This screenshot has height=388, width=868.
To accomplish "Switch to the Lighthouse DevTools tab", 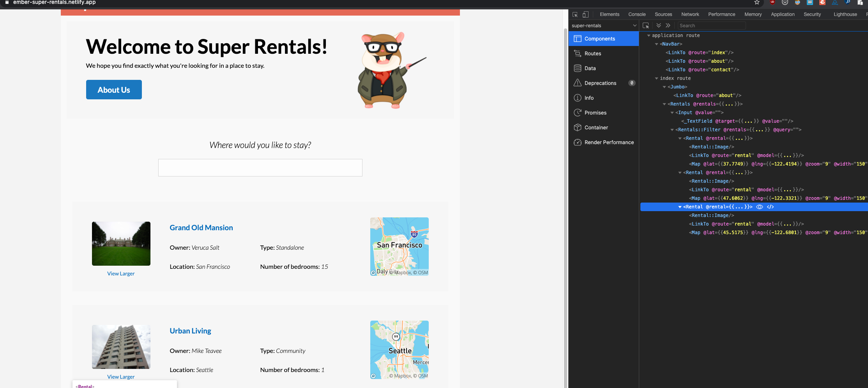I will 845,14.
